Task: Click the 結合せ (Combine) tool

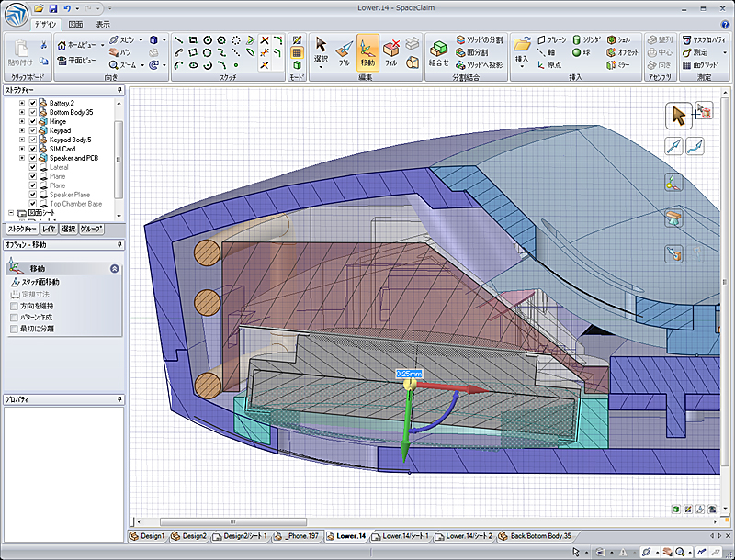Action: pos(438,52)
